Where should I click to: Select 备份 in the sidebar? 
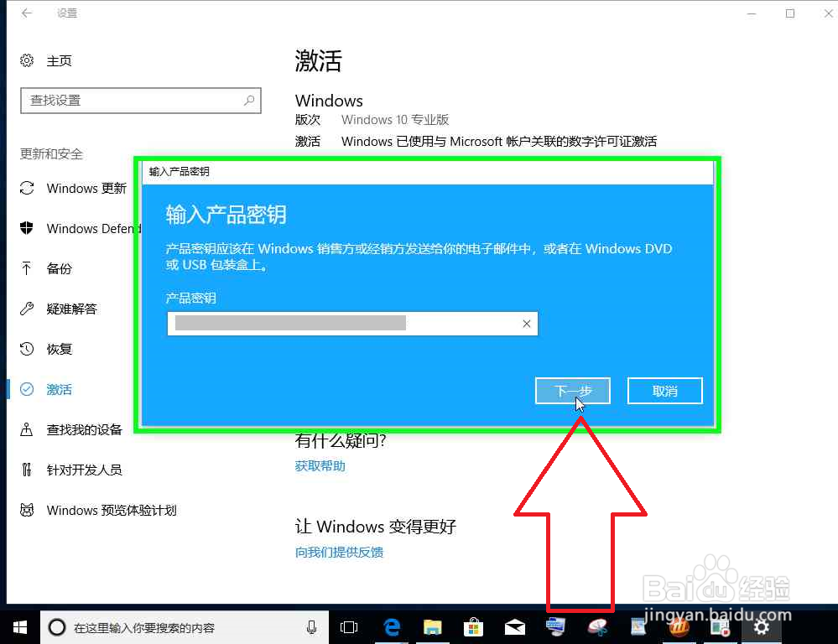pyautogui.click(x=45, y=268)
